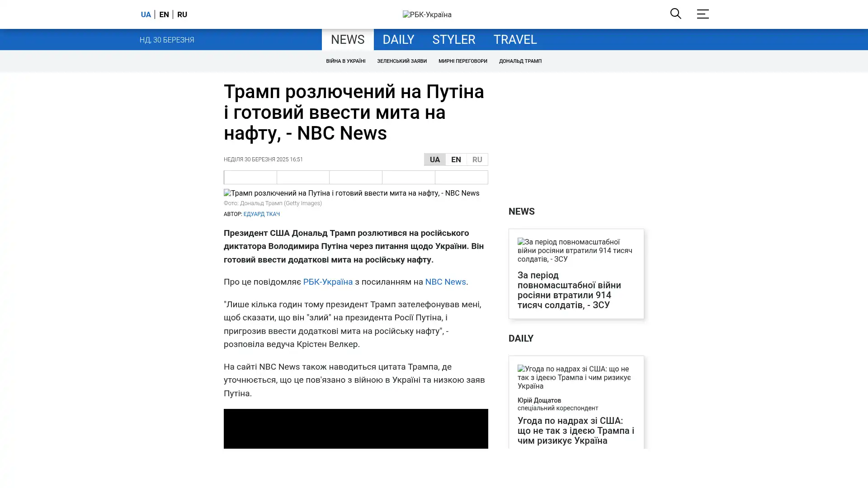Select UA article language button

[434, 160]
